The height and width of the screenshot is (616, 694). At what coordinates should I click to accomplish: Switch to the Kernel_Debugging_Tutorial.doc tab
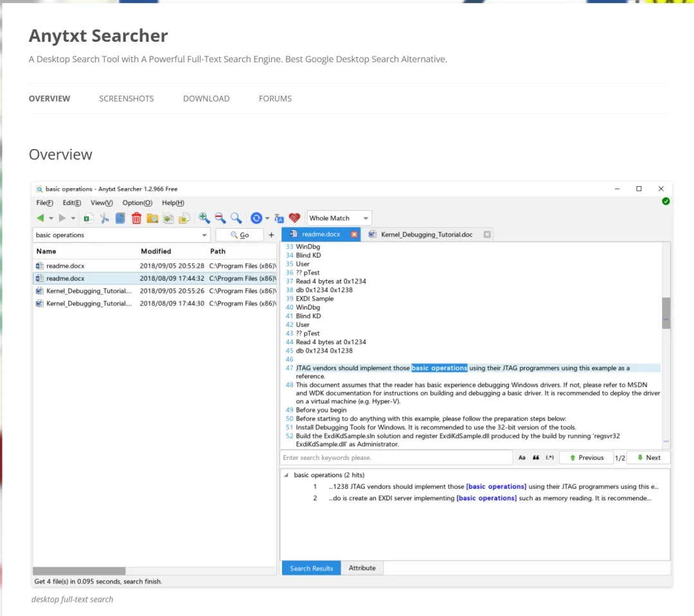coord(427,234)
